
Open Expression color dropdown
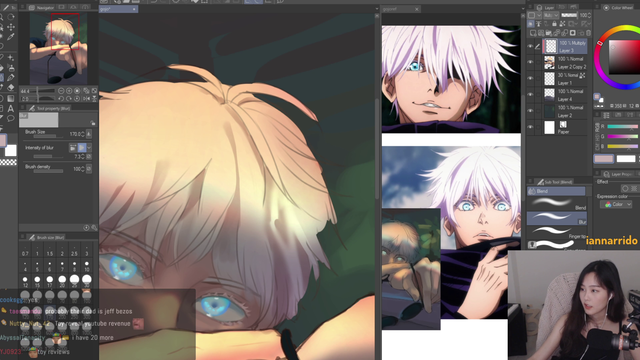pos(616,204)
